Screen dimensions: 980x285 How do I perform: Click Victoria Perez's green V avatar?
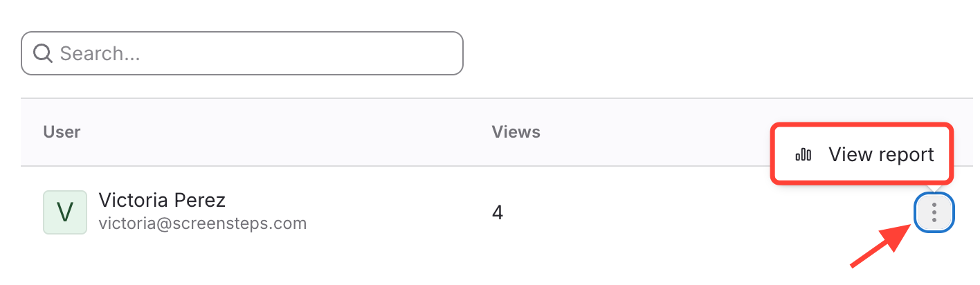click(x=65, y=212)
